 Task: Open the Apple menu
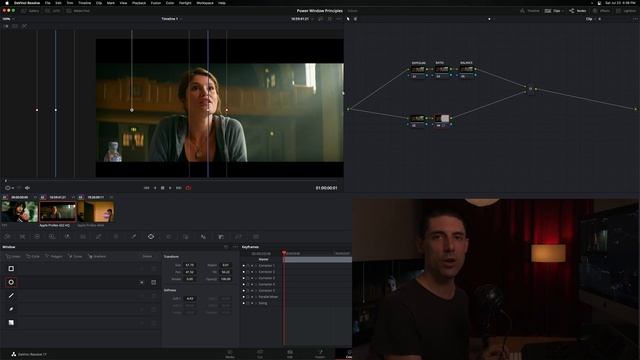click(7, 3)
